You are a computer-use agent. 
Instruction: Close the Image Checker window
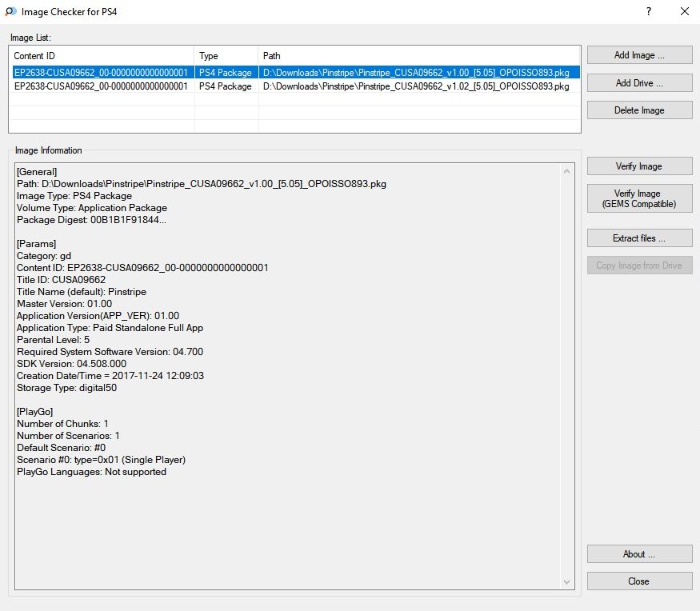[684, 12]
